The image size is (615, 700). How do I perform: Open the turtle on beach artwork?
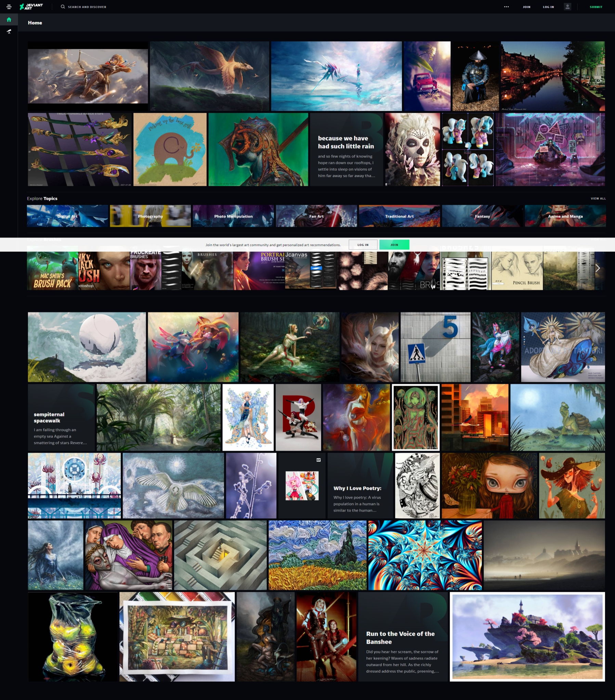coord(558,417)
